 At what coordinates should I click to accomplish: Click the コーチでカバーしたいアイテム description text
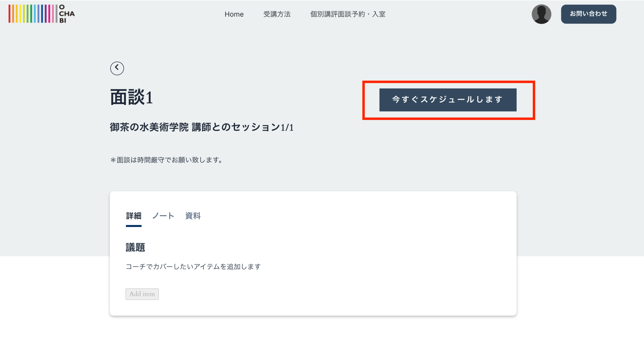(193, 267)
